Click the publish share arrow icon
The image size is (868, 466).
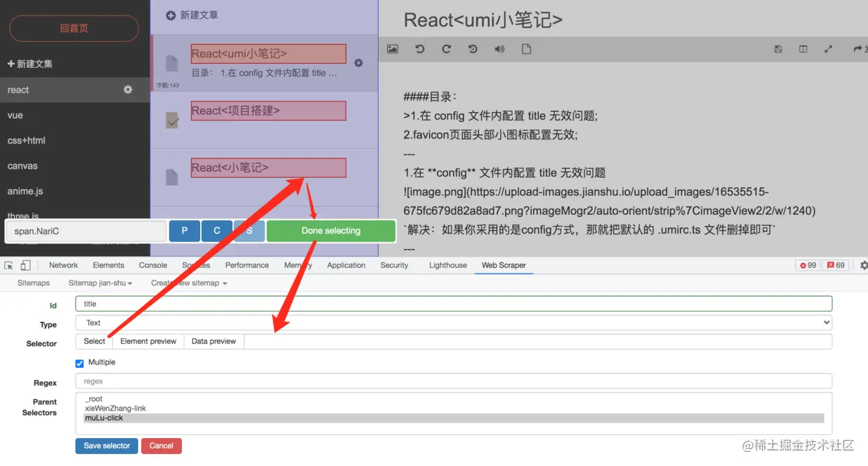857,49
